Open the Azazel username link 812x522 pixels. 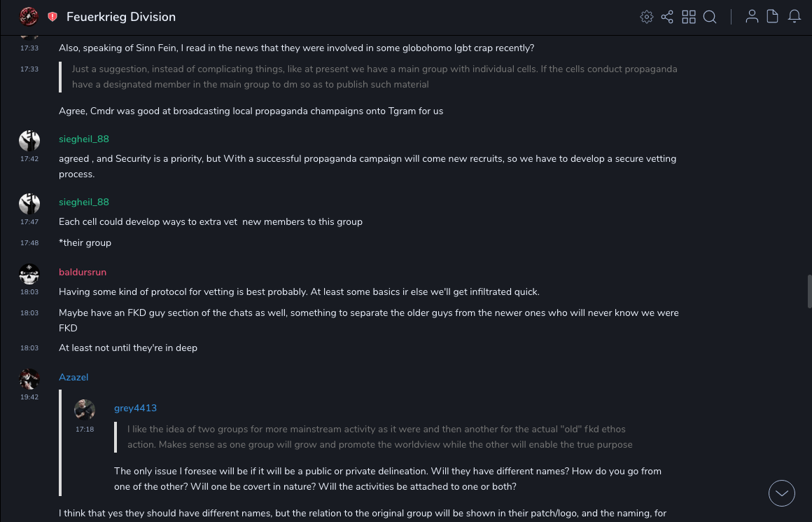tap(73, 377)
